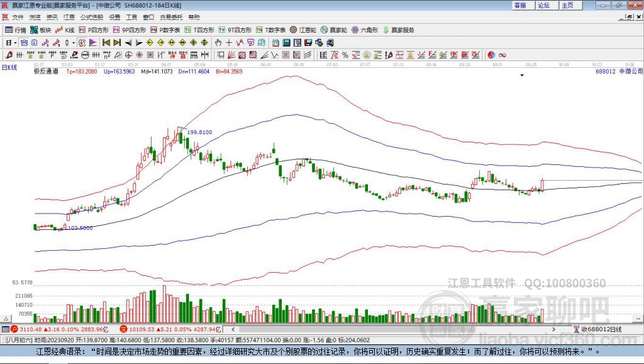Open the calendar icon in toolbar
Image resolution: width=644 pixels, height=364 pixels.
tap(275, 43)
